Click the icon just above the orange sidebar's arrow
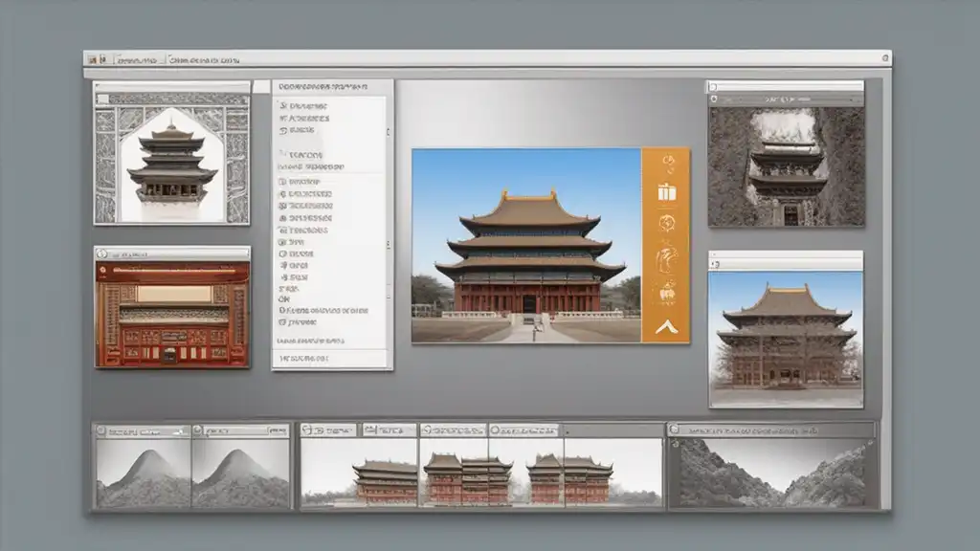 666,292
